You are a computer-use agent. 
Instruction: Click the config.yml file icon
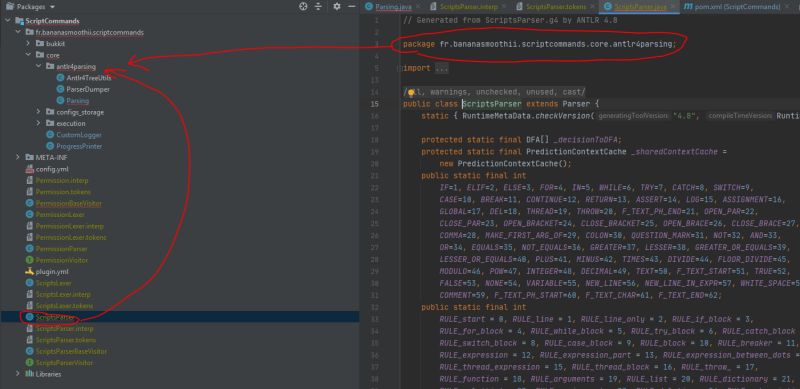pyautogui.click(x=30, y=169)
